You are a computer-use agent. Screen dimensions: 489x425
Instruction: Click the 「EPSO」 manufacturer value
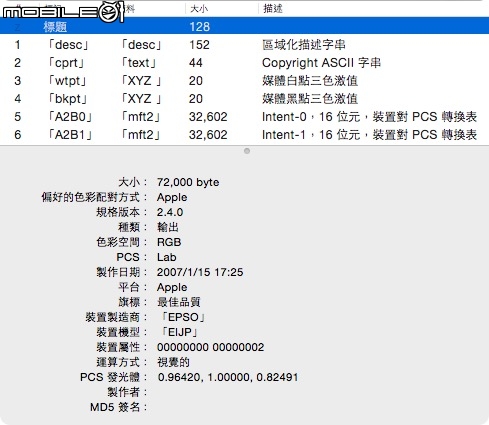click(183, 317)
